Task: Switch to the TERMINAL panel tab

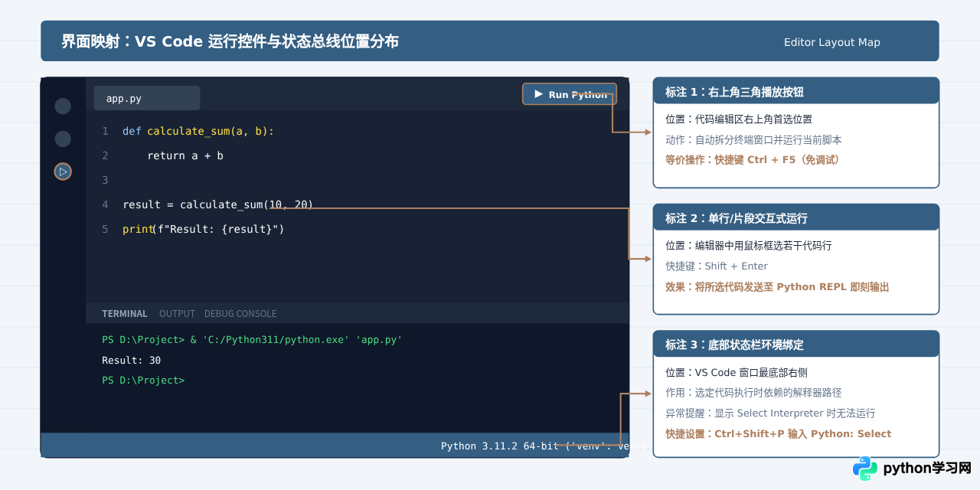Action: 124,314
